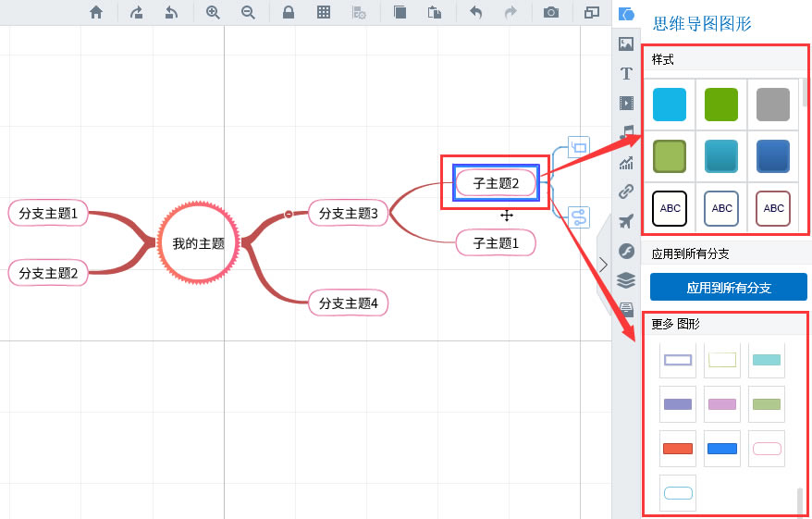Select the maroon outlined ABC style

773,208
